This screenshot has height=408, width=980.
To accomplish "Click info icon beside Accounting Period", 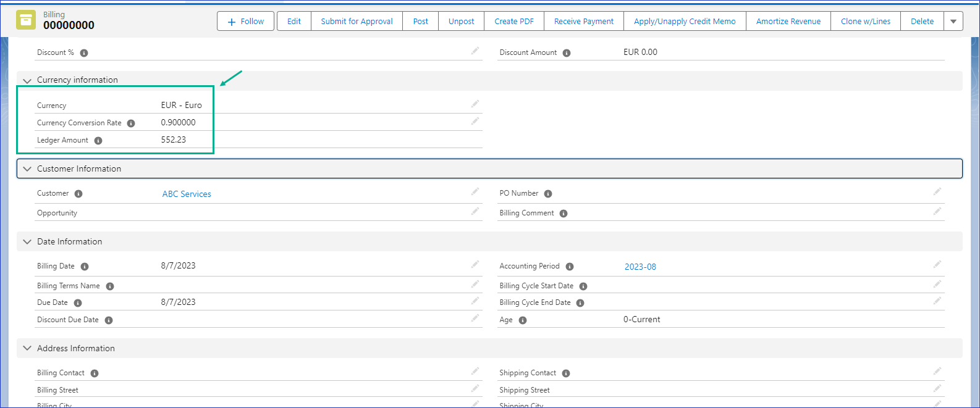I will point(570,267).
